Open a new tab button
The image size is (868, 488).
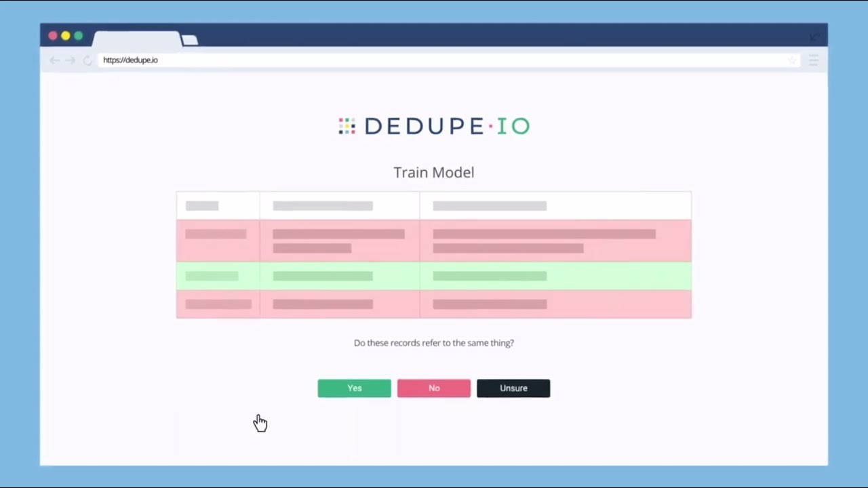pyautogui.click(x=190, y=41)
